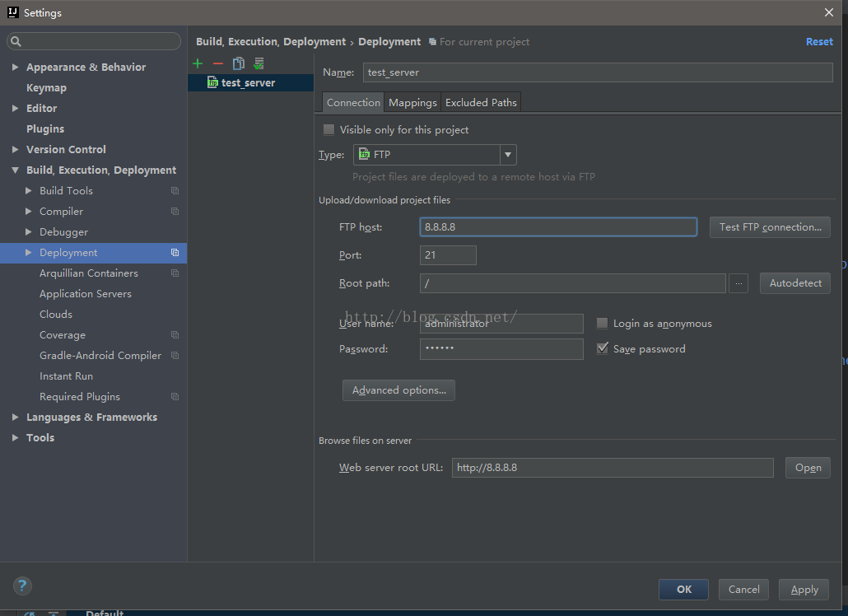This screenshot has width=848, height=616.
Task: Open Arquillian Containers settings
Action: [x=89, y=273]
